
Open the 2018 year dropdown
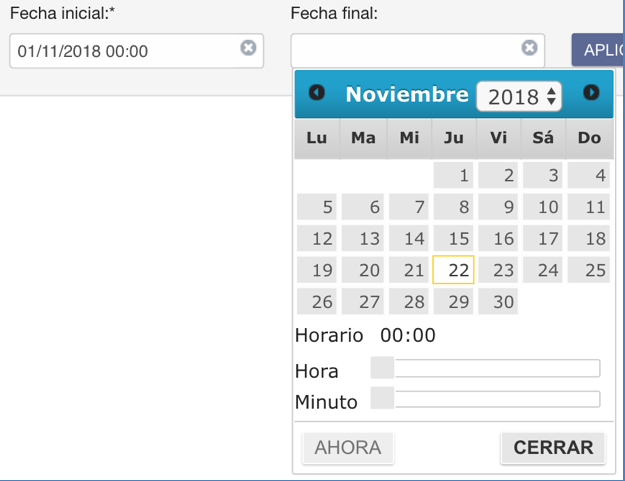(x=519, y=96)
